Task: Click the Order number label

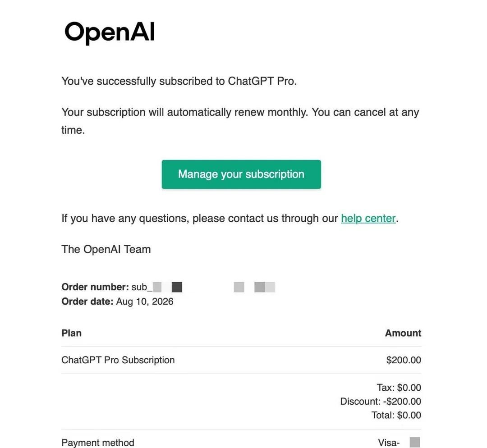Action: 95,287
